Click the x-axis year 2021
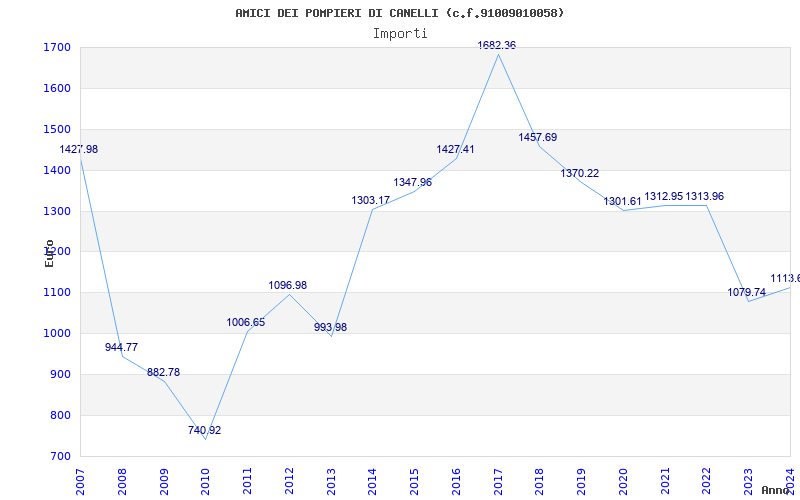 tap(665, 482)
